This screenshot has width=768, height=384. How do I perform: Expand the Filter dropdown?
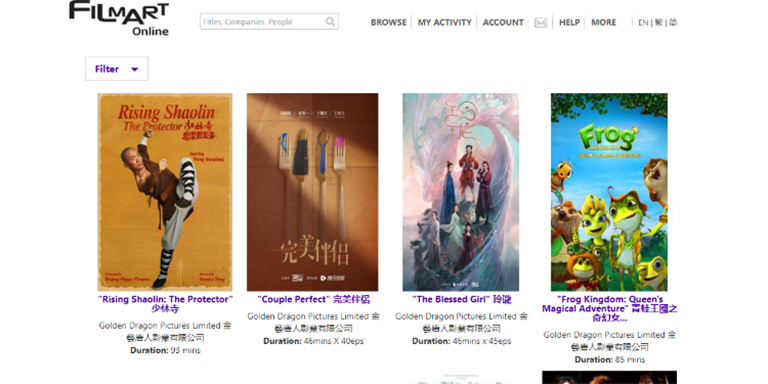tap(117, 69)
